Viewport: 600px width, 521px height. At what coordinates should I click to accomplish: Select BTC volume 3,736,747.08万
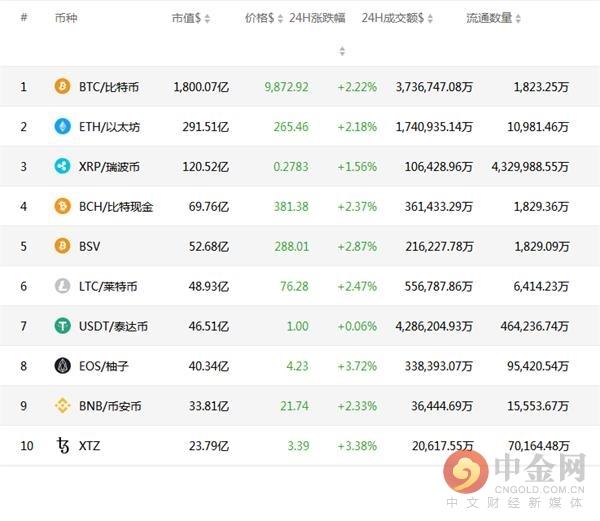tap(434, 87)
